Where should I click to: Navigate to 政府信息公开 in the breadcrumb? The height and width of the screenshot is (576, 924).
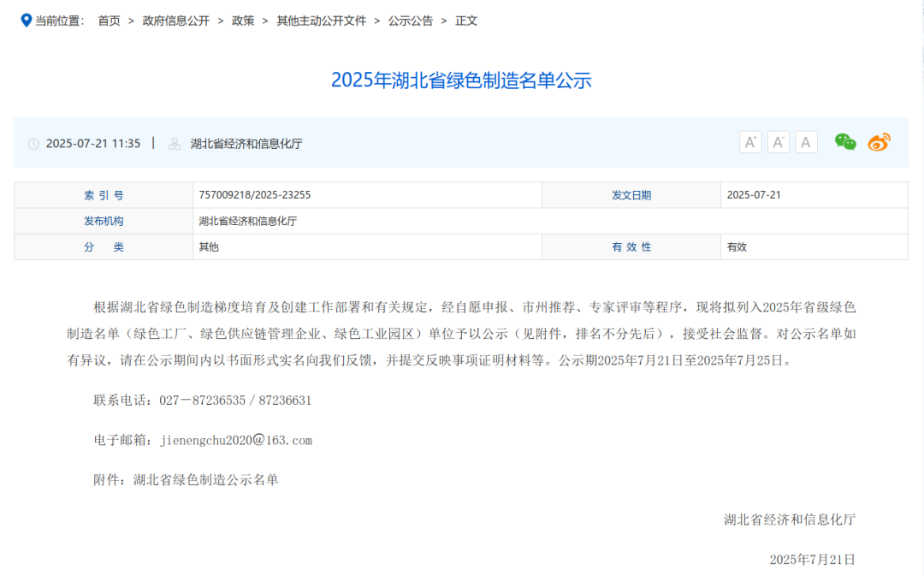point(176,20)
